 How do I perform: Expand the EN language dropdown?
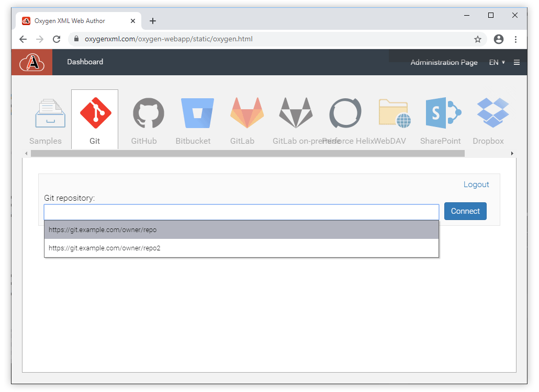point(497,63)
